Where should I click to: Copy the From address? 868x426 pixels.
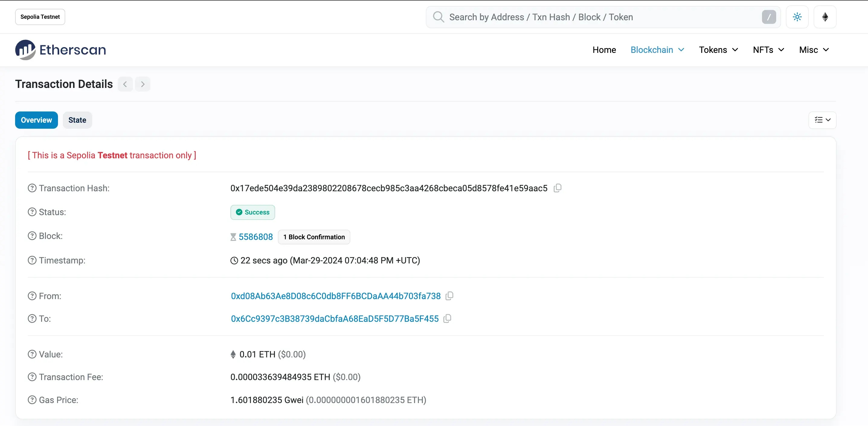click(449, 296)
